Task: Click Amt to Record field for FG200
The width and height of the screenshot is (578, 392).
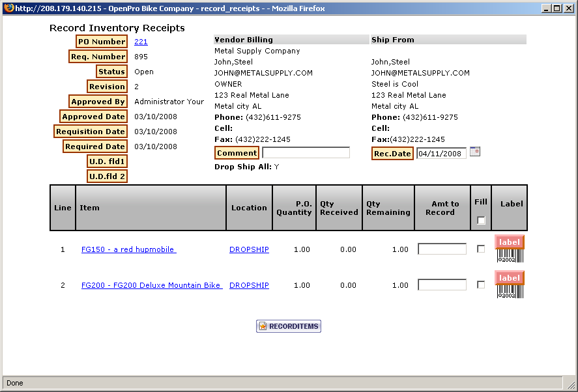Action: (442, 285)
